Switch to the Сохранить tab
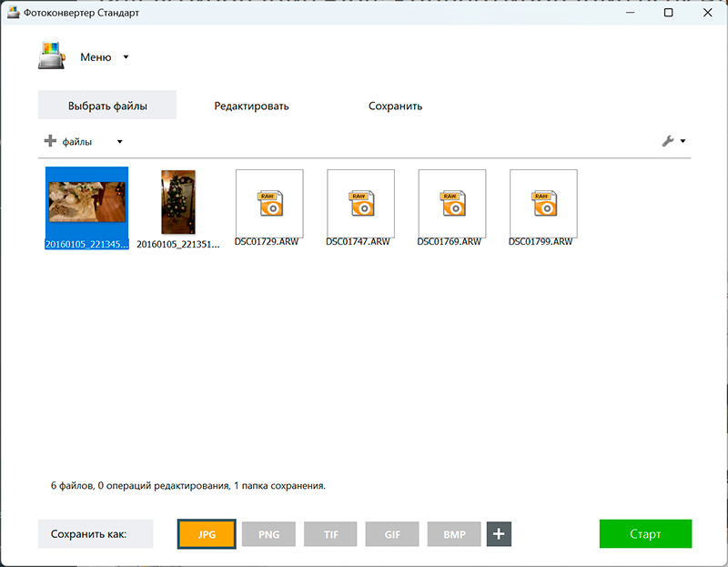The height and width of the screenshot is (567, 728). pos(395,106)
